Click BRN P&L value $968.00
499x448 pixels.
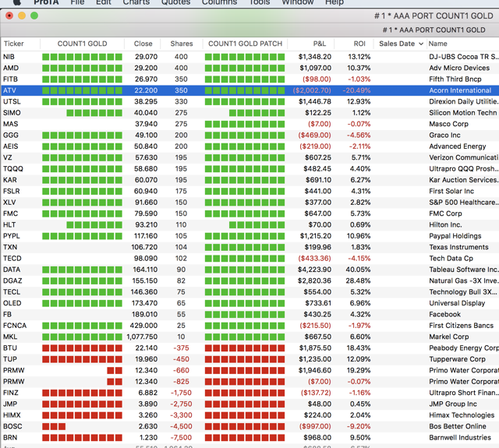tap(317, 438)
